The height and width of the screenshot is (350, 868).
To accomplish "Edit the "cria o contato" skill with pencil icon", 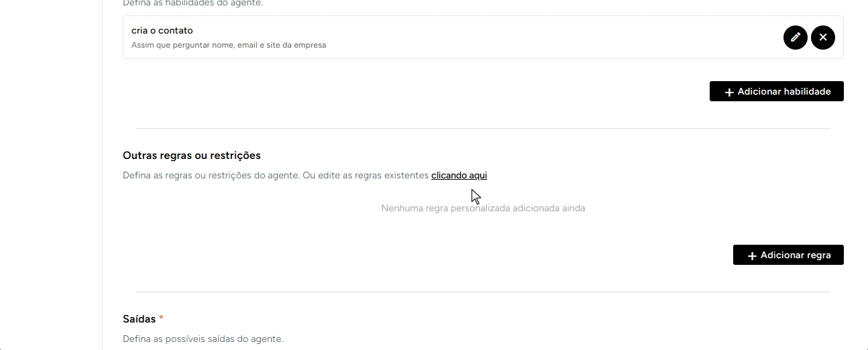I will point(795,37).
